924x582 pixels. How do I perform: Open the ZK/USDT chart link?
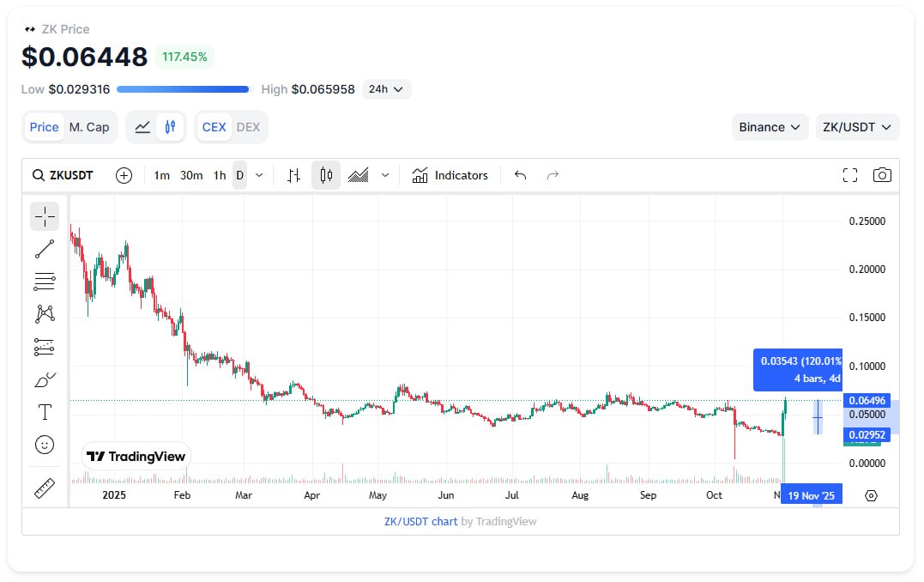pyautogui.click(x=420, y=521)
